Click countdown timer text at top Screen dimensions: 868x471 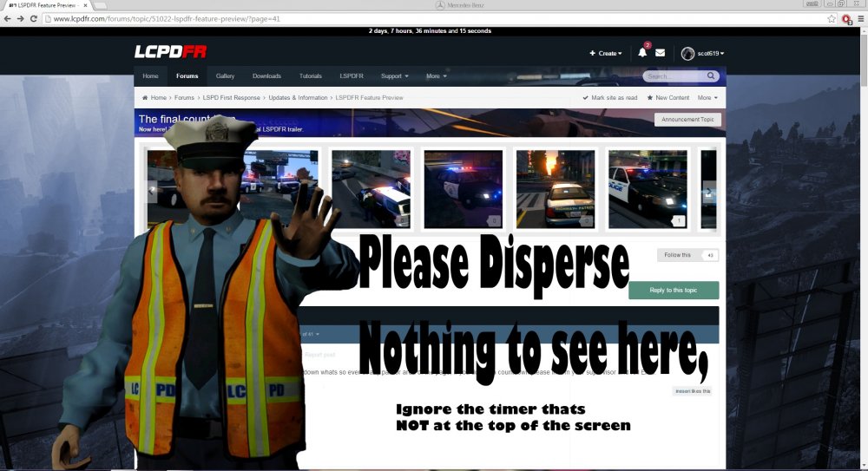click(431, 31)
